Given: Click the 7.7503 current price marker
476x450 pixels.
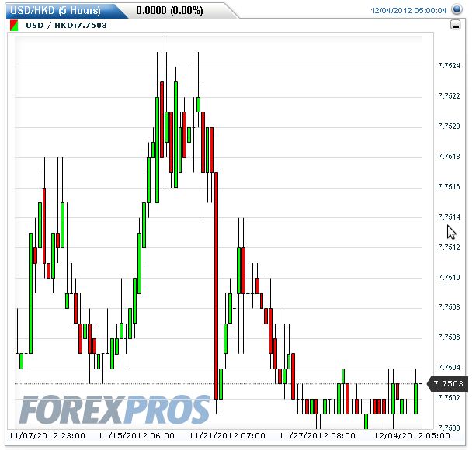Looking at the screenshot, I should pyautogui.click(x=448, y=384).
